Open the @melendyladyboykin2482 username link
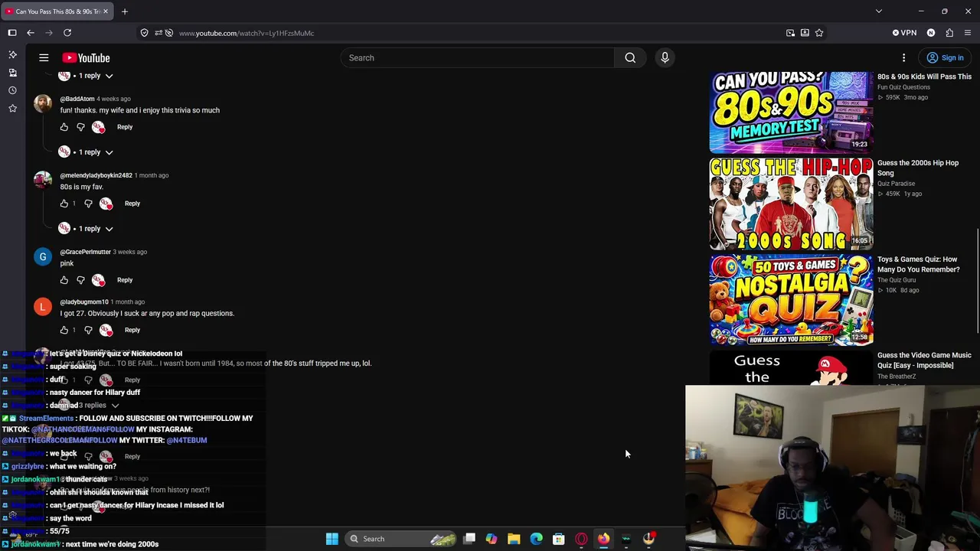980x551 pixels. tap(96, 175)
